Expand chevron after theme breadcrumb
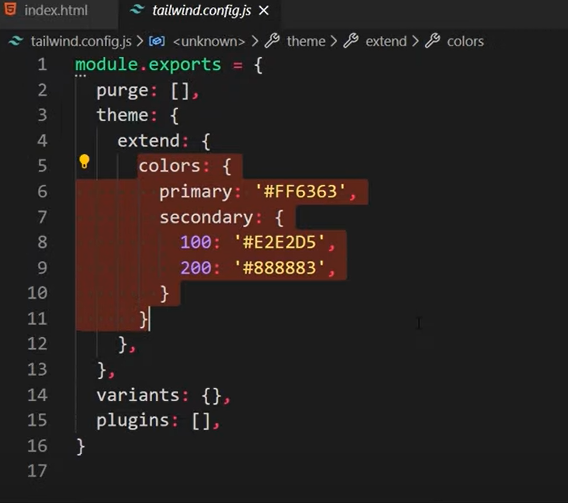Image resolution: width=568 pixels, height=503 pixels. (x=334, y=41)
